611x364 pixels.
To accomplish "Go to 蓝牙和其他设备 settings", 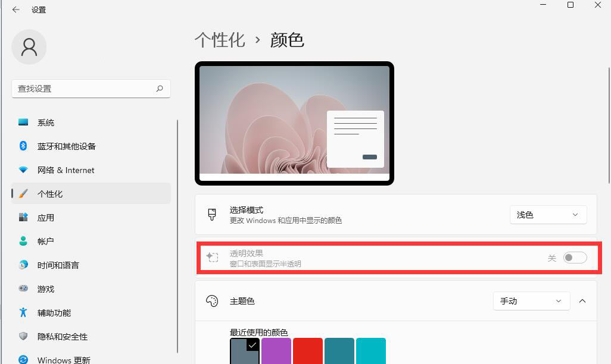I will pyautogui.click(x=91, y=146).
